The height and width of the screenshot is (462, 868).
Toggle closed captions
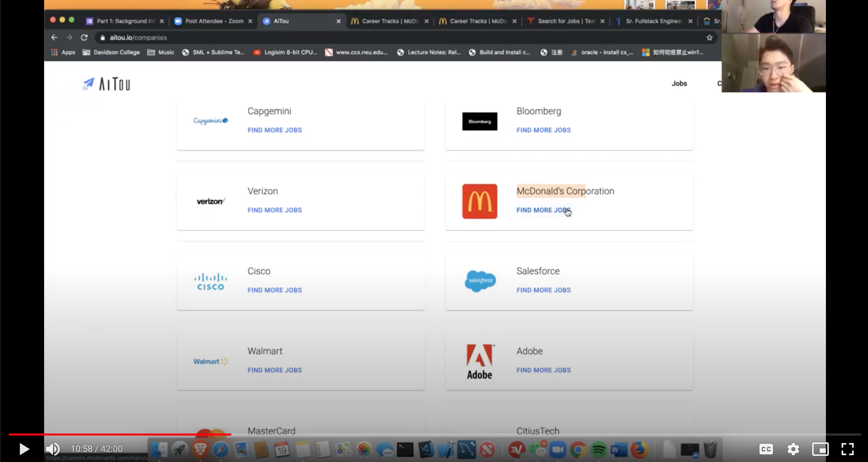pos(766,449)
